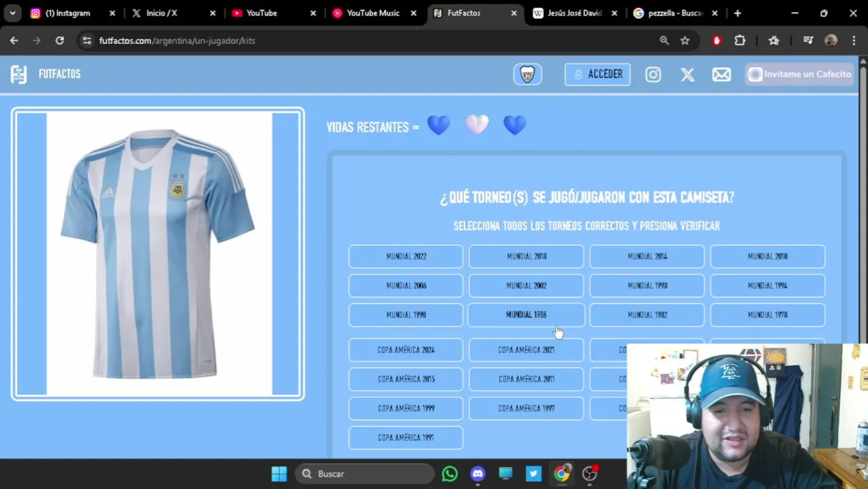Select MUNDIAL 2010 option

click(x=767, y=257)
